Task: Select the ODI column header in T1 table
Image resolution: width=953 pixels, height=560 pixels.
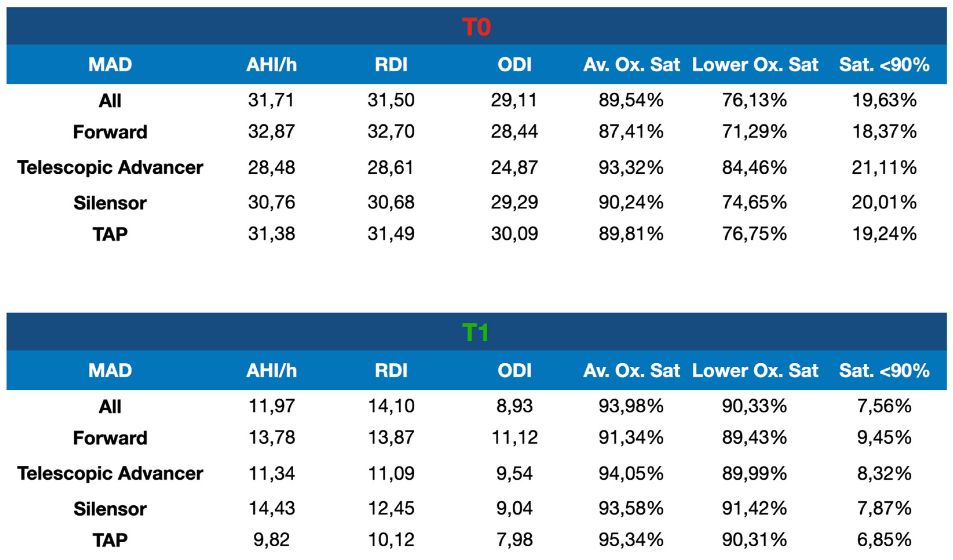Action: coord(514,370)
